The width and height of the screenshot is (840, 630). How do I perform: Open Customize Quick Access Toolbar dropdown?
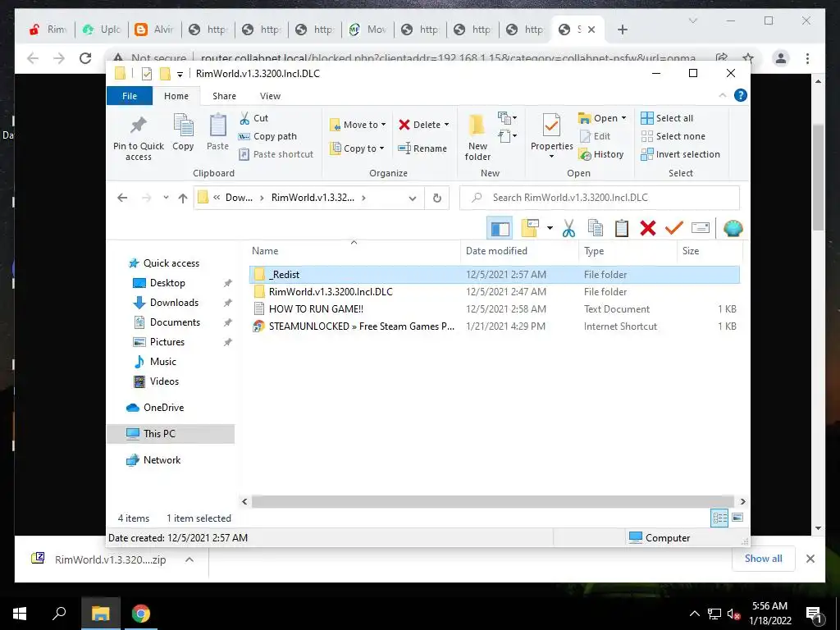(180, 75)
